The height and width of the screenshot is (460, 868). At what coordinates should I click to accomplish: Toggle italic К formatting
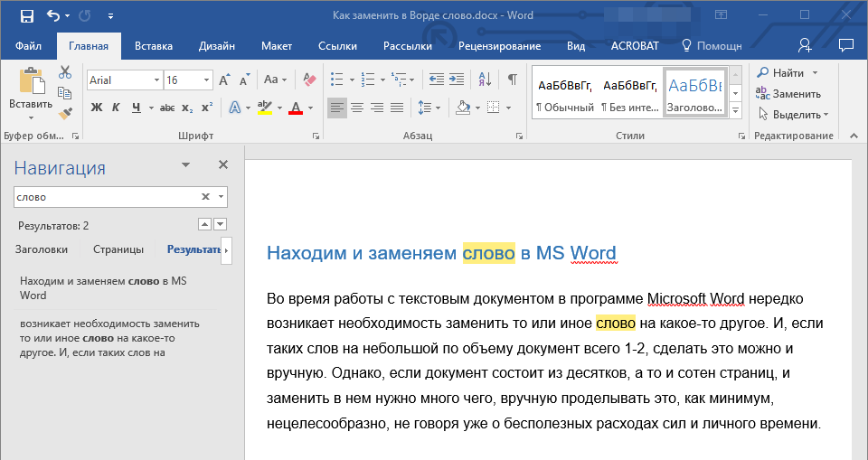(116, 108)
